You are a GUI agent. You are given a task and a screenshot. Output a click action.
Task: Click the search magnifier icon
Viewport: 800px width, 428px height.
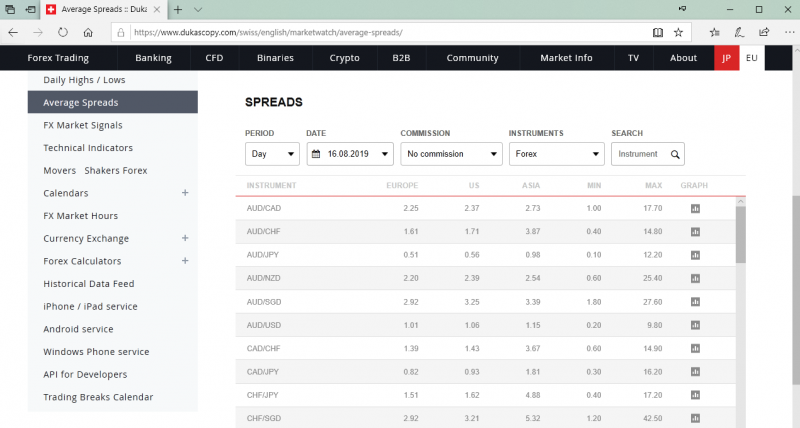675,154
